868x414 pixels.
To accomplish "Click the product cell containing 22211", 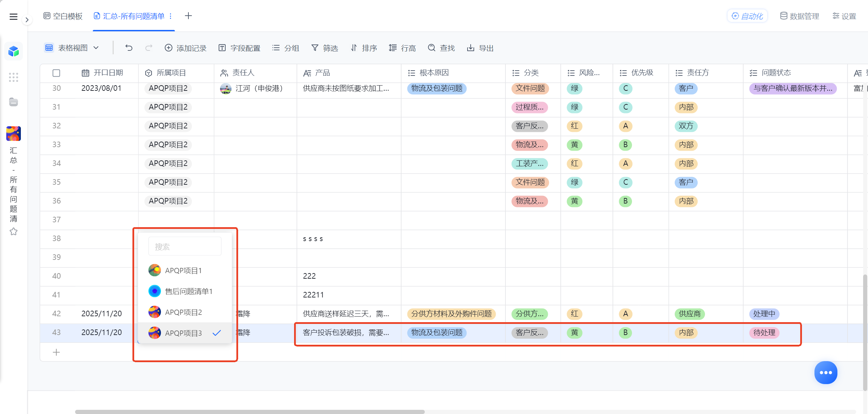I will click(349, 295).
